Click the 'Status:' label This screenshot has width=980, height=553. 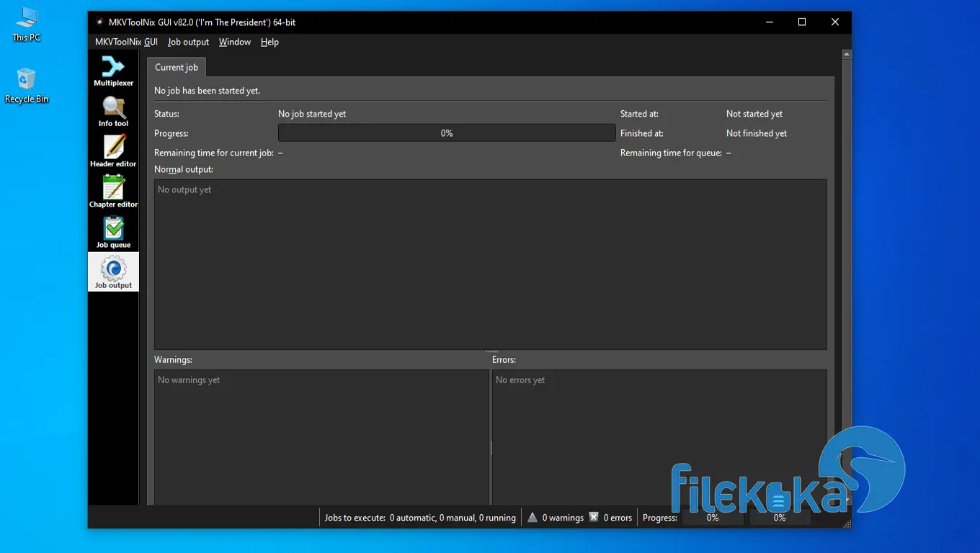[x=166, y=114]
